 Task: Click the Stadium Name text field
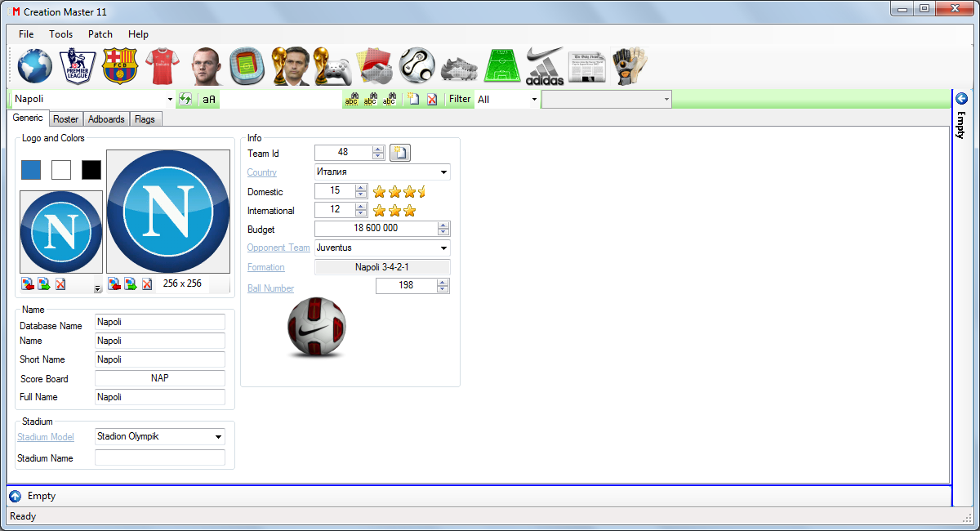[x=160, y=457]
